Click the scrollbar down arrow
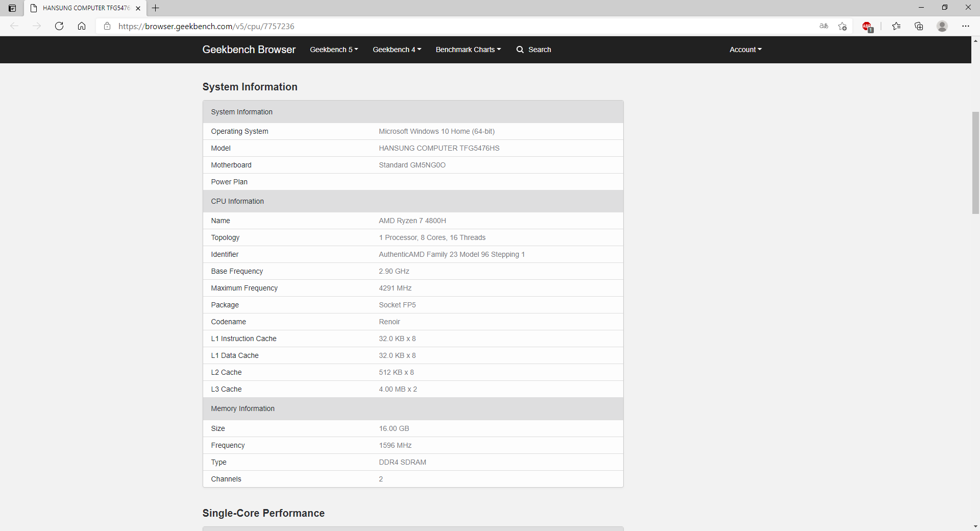The image size is (980, 531). (x=975, y=526)
